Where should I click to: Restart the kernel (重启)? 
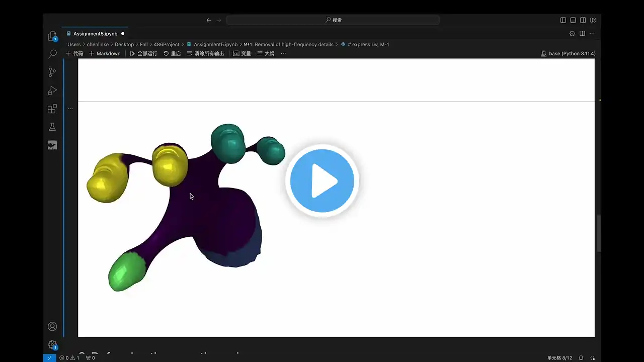coord(172,53)
